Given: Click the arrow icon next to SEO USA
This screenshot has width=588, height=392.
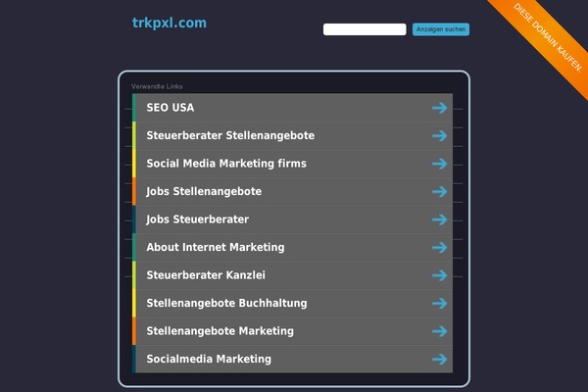Looking at the screenshot, I should tap(439, 108).
